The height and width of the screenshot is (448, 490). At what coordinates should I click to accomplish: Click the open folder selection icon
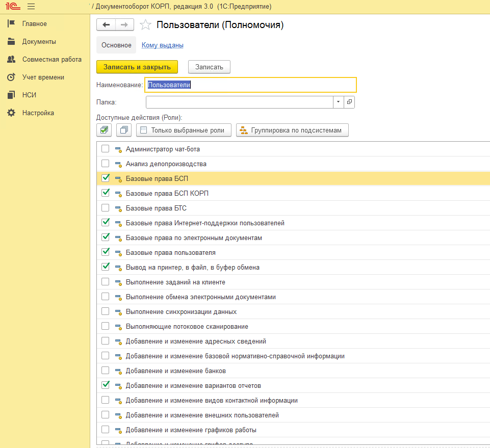pos(349,102)
